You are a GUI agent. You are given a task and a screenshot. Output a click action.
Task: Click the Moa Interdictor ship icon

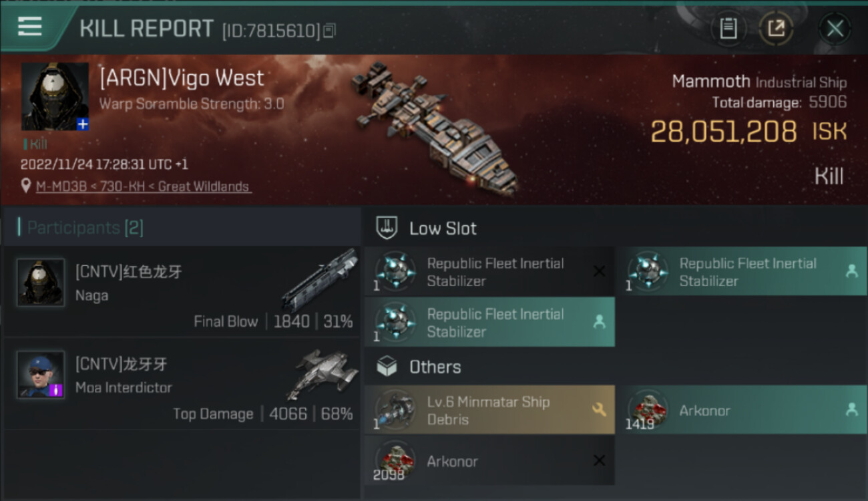coord(324,373)
